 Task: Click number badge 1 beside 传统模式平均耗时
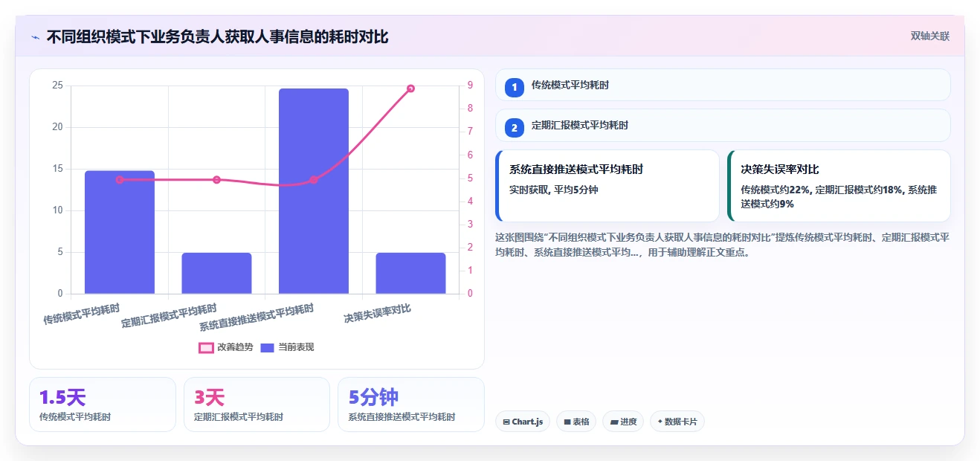(x=515, y=88)
